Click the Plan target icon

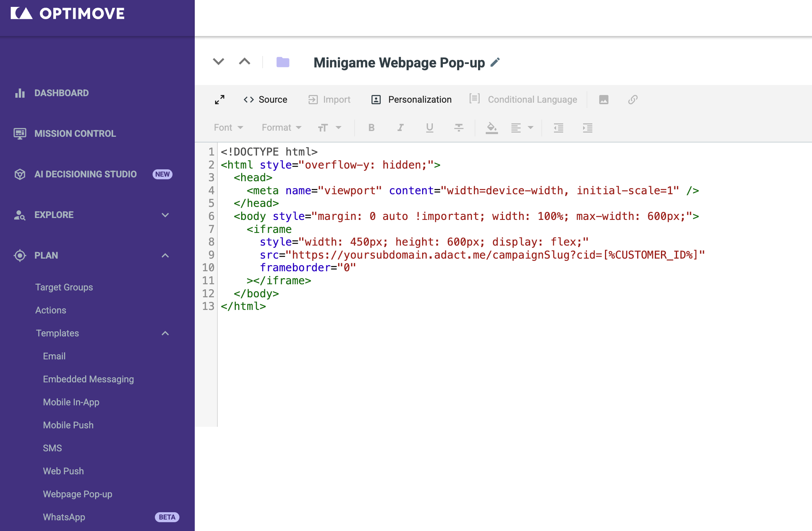click(x=20, y=256)
